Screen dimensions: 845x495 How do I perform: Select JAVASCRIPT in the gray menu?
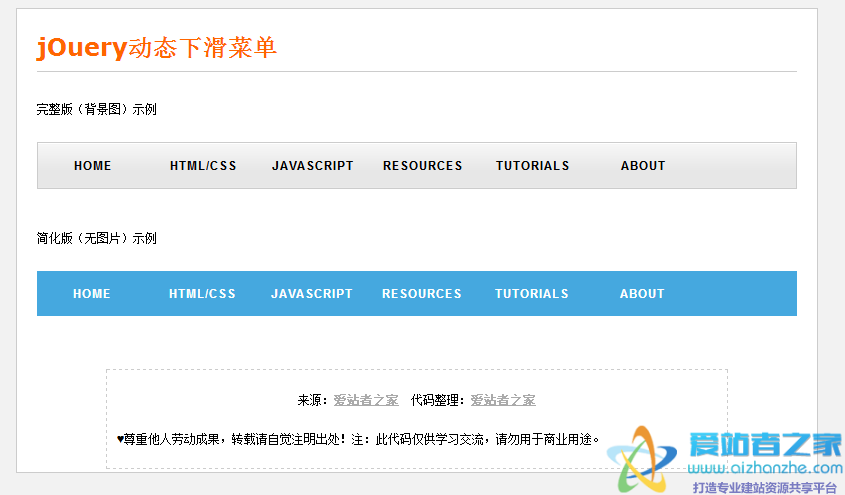click(313, 165)
